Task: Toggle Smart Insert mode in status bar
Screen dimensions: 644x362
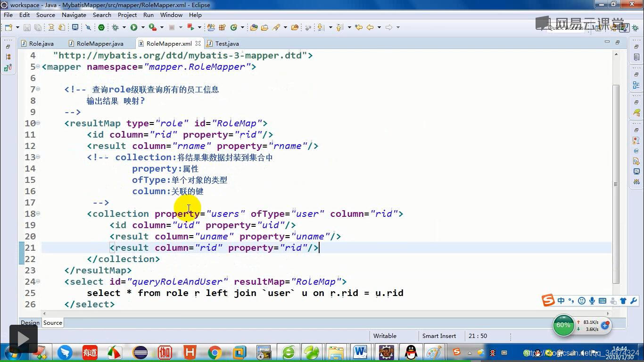Action: [x=439, y=336]
